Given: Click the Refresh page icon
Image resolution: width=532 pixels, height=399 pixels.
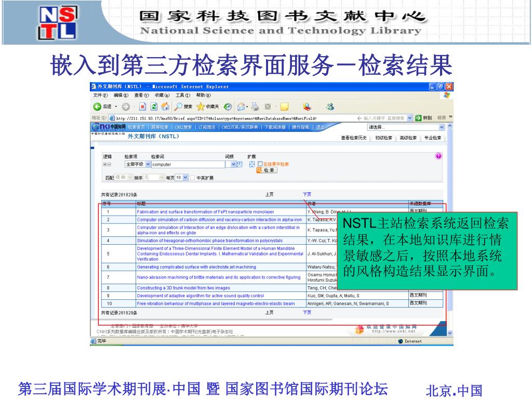Looking at the screenshot, I should pyautogui.click(x=154, y=107).
